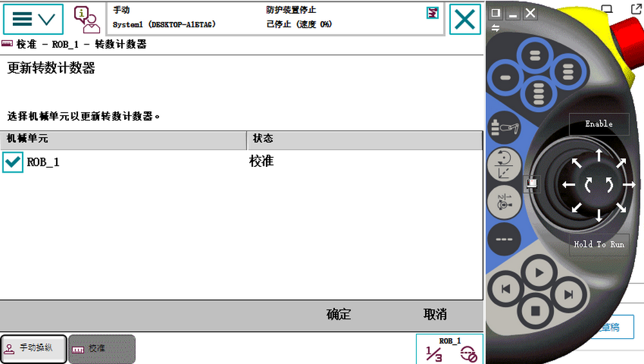Click the select mechanical unit key
This screenshot has height=364, width=644.
click(504, 128)
